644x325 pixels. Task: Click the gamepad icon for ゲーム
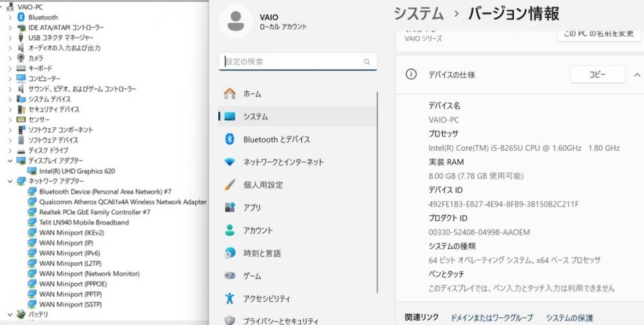click(x=230, y=275)
